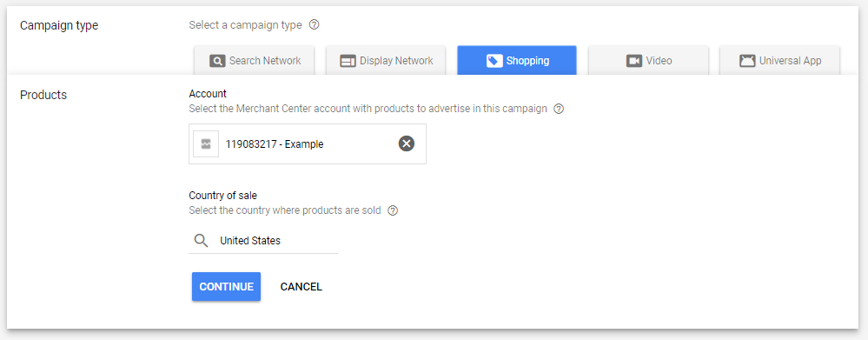The width and height of the screenshot is (868, 340).
Task: Click the CANCEL button
Action: [x=301, y=287]
